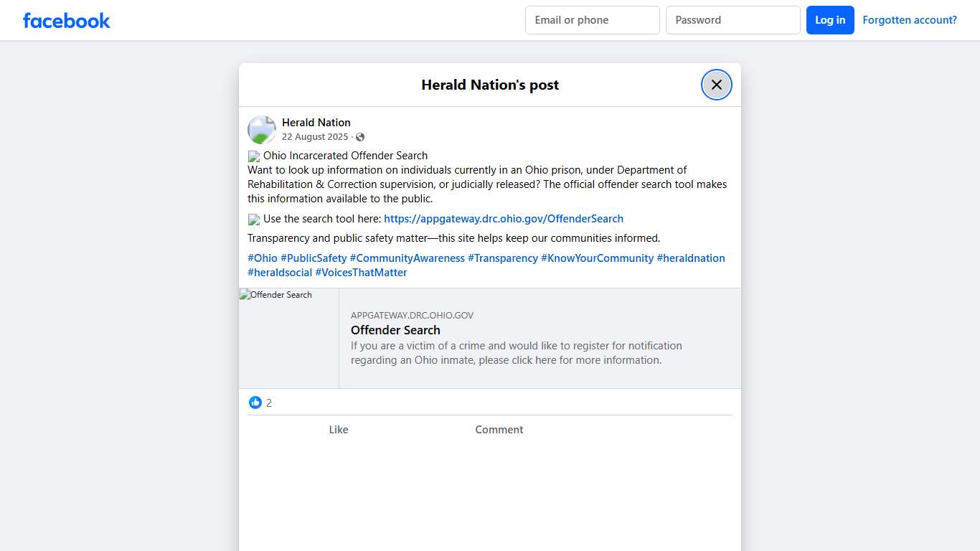Click Herald Nation's profile picture
Image resolution: width=980 pixels, height=551 pixels.
[261, 129]
